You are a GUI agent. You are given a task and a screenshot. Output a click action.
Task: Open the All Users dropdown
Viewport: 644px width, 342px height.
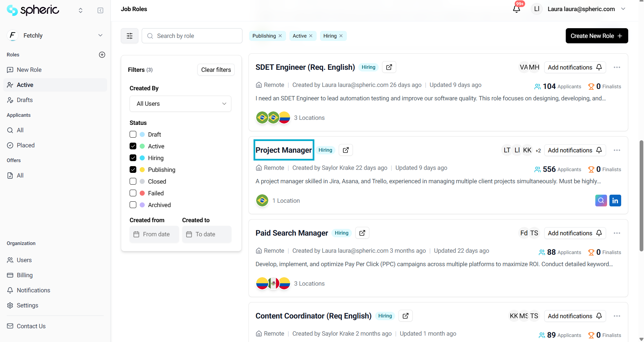pyautogui.click(x=180, y=104)
